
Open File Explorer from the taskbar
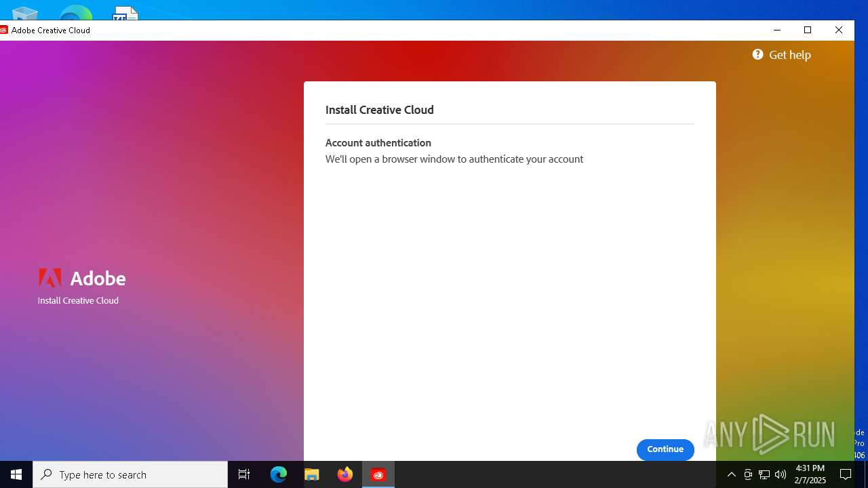312,474
